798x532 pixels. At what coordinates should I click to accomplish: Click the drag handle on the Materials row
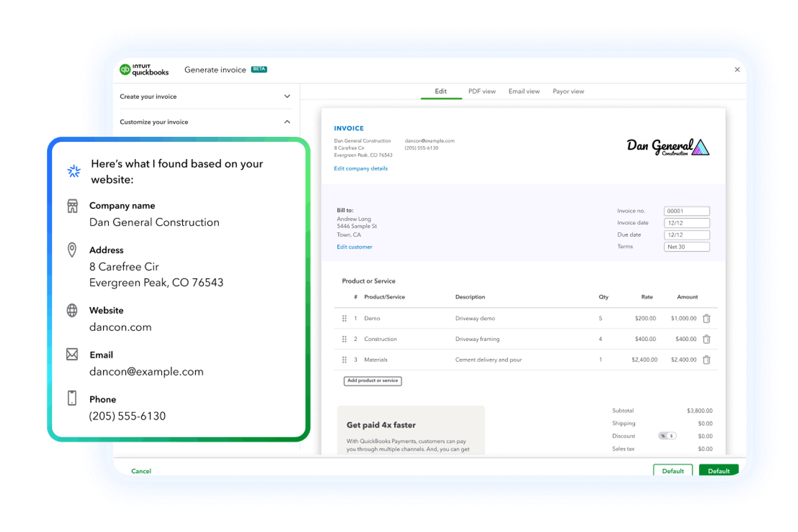(345, 360)
